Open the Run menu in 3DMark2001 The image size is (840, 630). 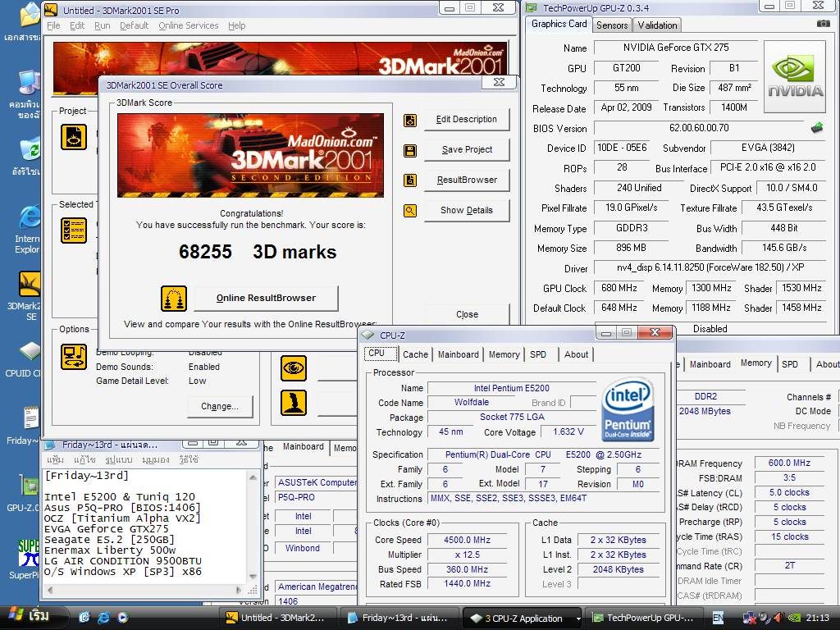(x=103, y=25)
